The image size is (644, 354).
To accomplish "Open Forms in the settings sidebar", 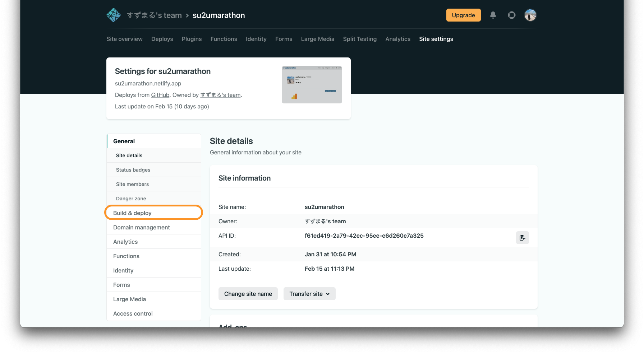I will 154,285.
